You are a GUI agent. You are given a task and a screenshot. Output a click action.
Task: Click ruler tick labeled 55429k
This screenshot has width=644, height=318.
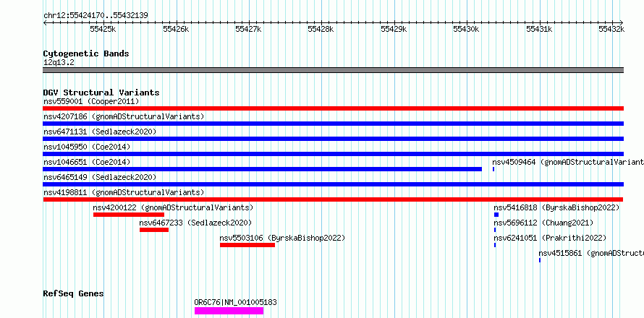tap(394, 29)
